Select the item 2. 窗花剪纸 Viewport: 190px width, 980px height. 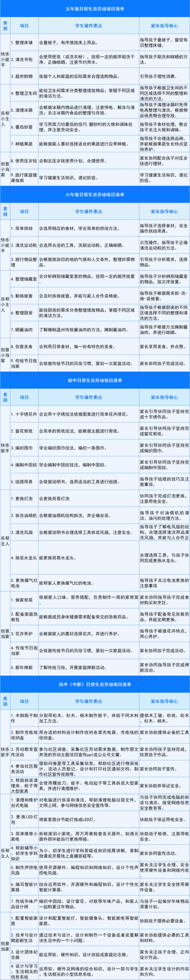click(x=22, y=431)
